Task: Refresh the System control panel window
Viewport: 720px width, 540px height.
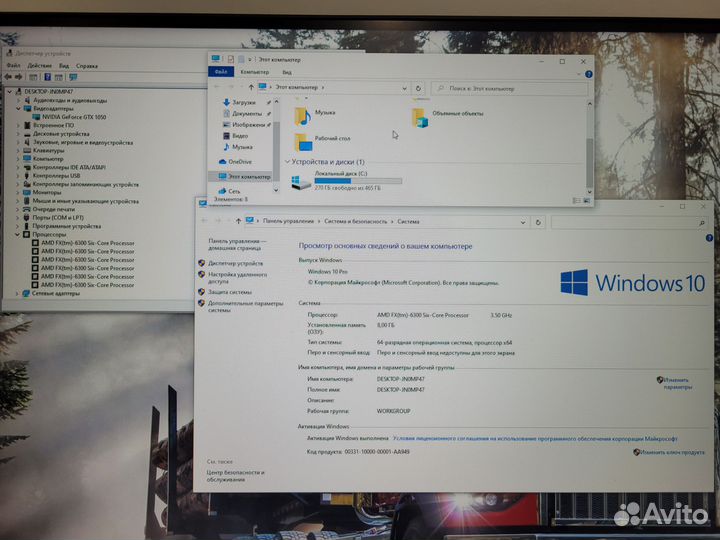Action: pyautogui.click(x=538, y=222)
